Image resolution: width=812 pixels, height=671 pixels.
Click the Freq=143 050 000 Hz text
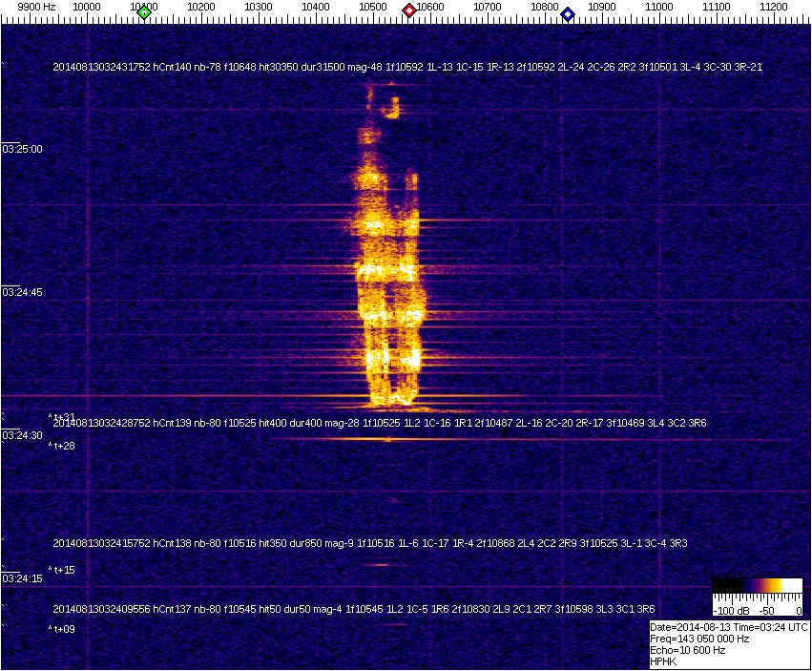point(699,639)
